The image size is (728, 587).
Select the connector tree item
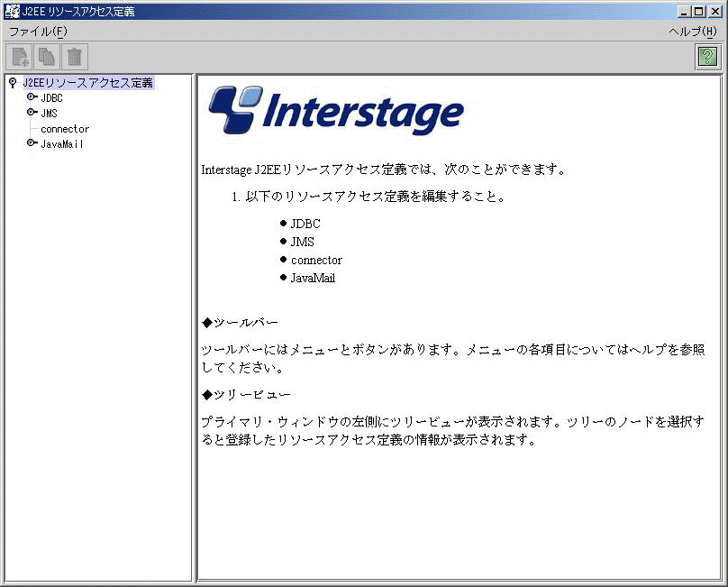pos(65,129)
